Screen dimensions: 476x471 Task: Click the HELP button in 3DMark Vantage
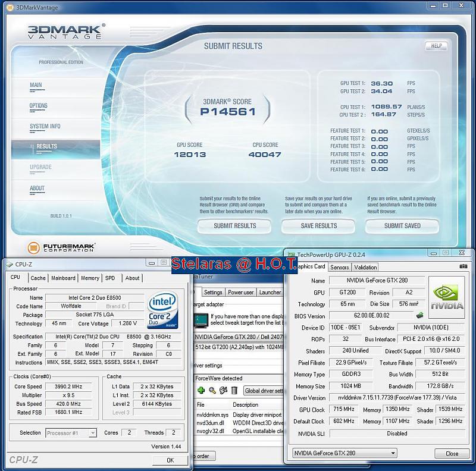(436, 46)
